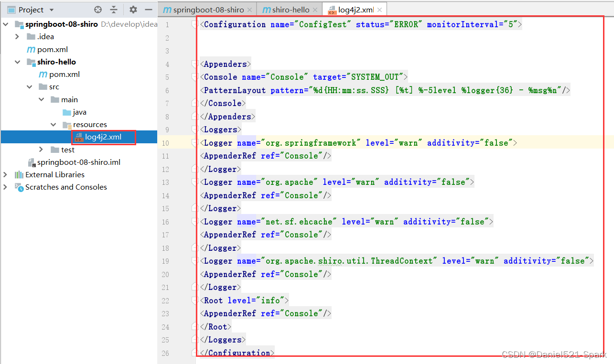The image size is (614, 364).
Task: Switch to springboot-08-shiro editor tab
Action: tap(207, 10)
